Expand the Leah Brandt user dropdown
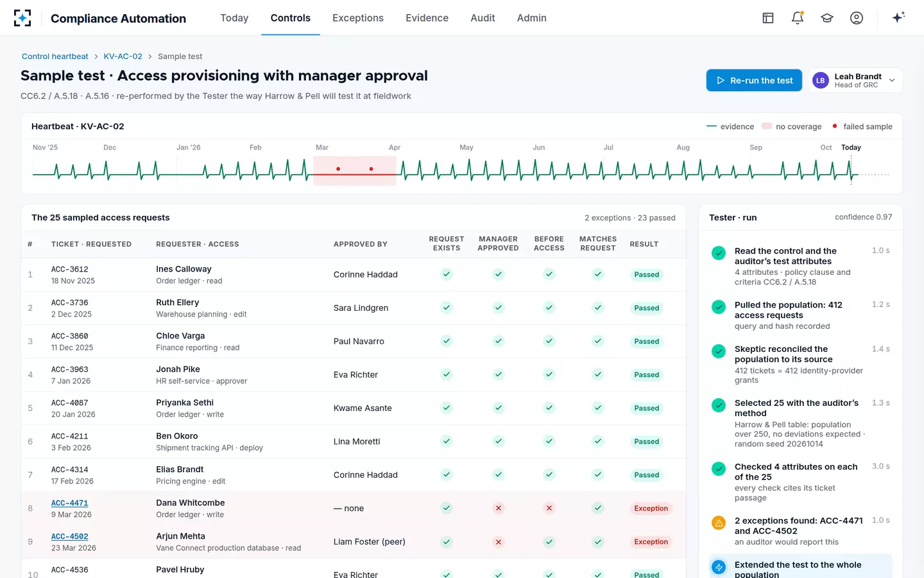 [855, 80]
